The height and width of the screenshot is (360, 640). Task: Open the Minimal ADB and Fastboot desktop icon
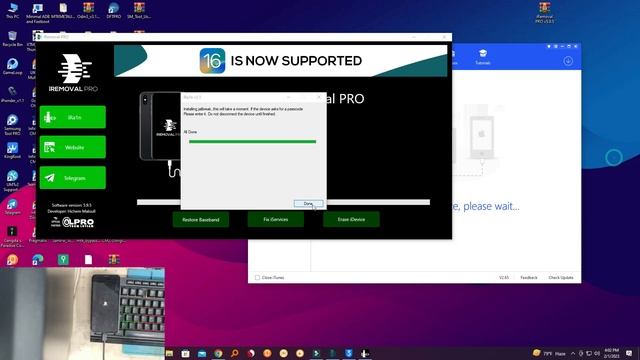coord(38,13)
